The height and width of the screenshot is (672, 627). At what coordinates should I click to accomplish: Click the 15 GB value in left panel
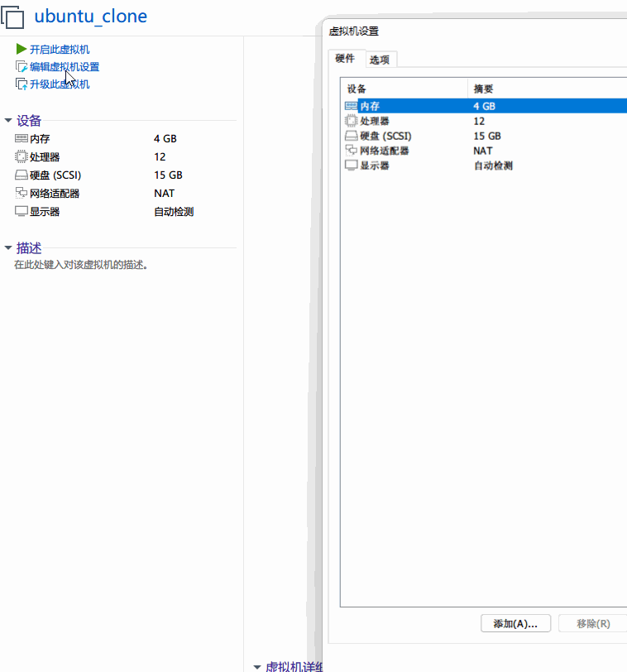click(x=168, y=175)
